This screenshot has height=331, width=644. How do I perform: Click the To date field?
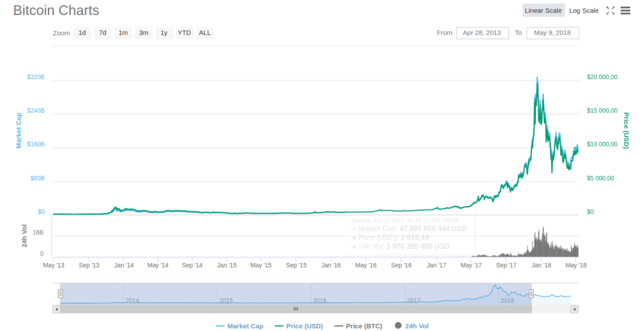(552, 33)
